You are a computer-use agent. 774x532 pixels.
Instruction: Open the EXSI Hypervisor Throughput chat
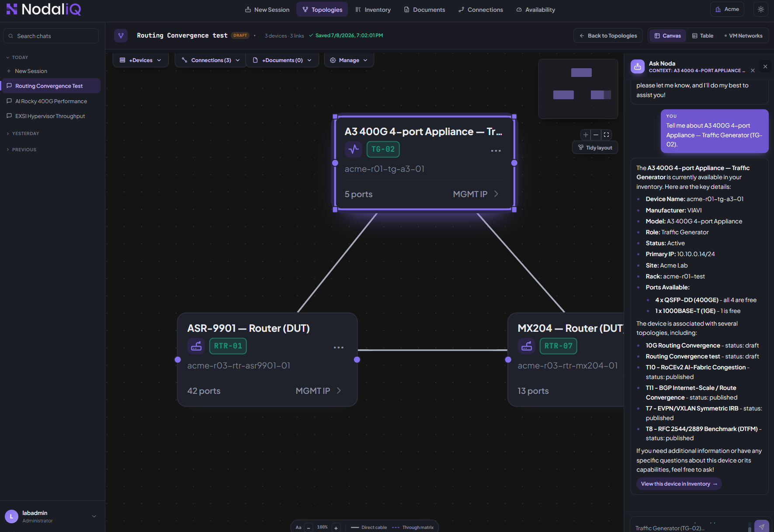[51, 116]
